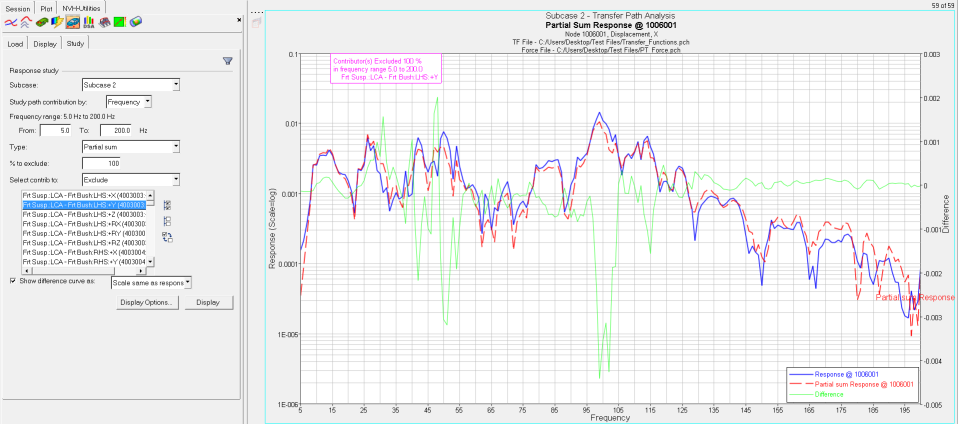Open the Display sub-tab
This screenshot has width=958, height=424.
click(x=45, y=44)
